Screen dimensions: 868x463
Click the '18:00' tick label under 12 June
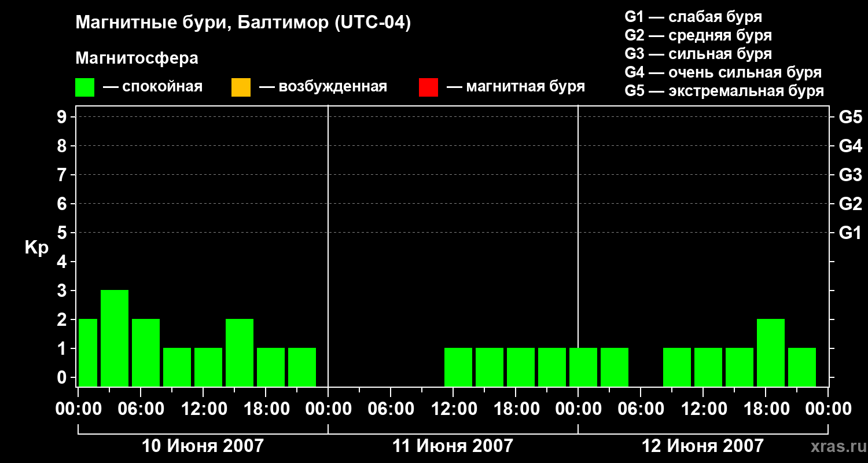point(766,409)
